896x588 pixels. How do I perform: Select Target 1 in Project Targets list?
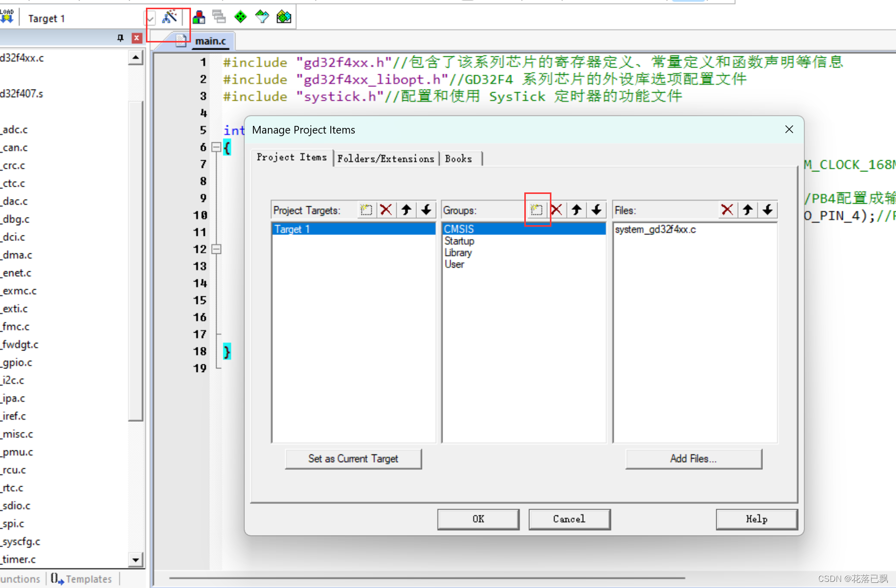click(353, 229)
